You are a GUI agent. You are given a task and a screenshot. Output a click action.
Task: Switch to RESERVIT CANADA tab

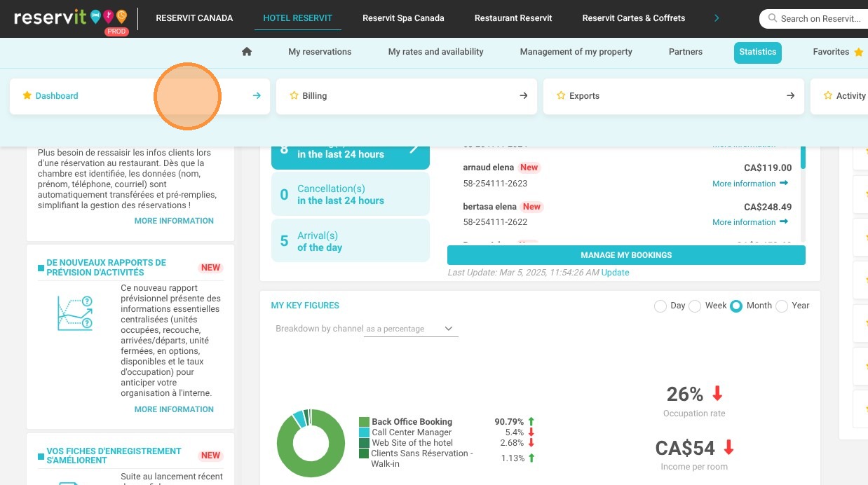pos(194,18)
